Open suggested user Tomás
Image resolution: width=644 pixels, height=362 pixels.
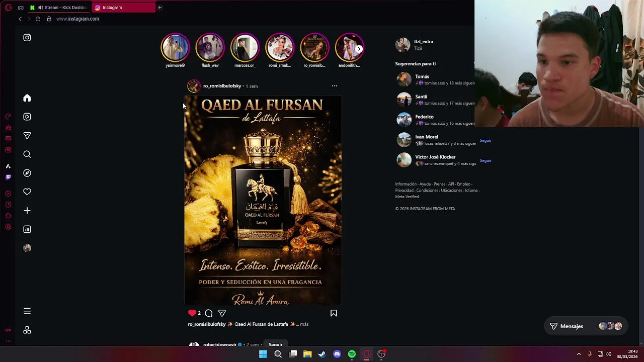tap(422, 76)
